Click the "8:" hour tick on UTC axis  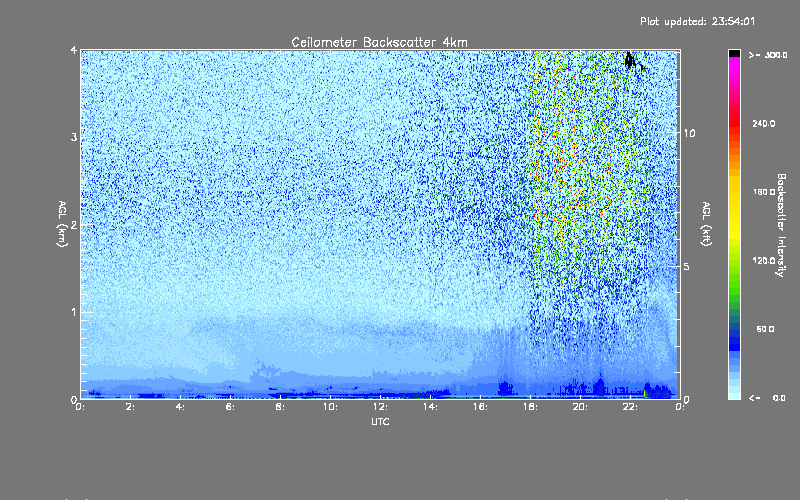click(281, 407)
